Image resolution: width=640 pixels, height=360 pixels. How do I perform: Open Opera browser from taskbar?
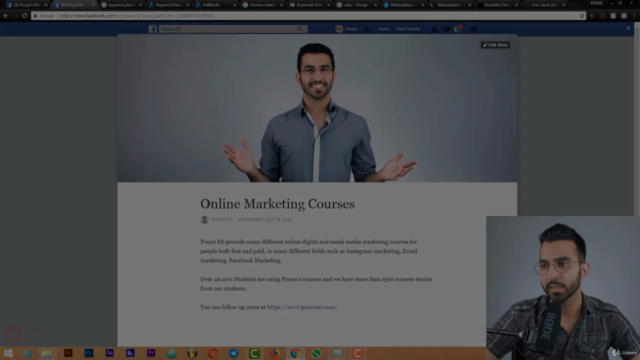click(213, 353)
